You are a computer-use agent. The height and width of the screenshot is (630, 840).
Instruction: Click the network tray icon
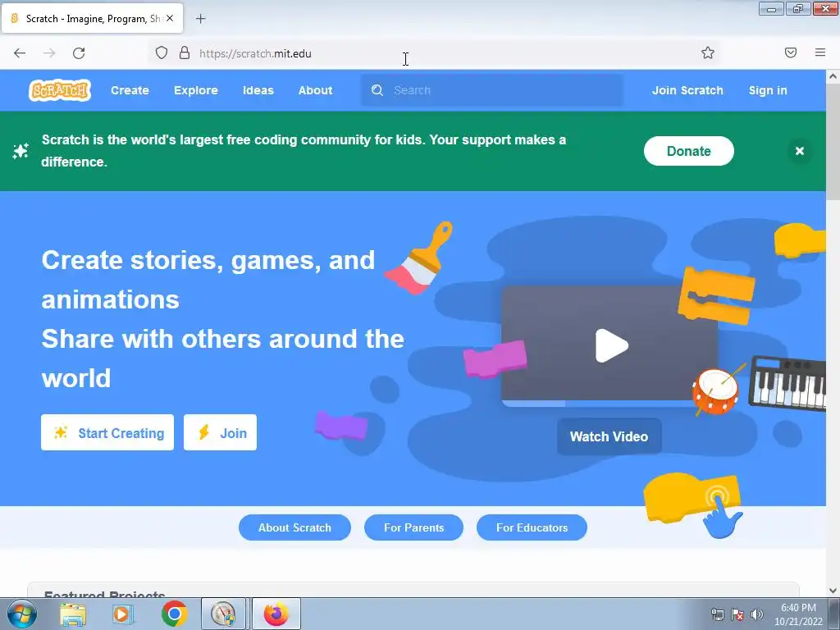[717, 614]
